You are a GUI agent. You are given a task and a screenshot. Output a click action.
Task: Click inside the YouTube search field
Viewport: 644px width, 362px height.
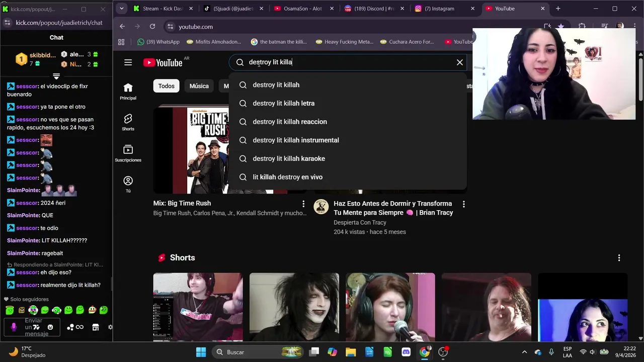pyautogui.click(x=347, y=62)
